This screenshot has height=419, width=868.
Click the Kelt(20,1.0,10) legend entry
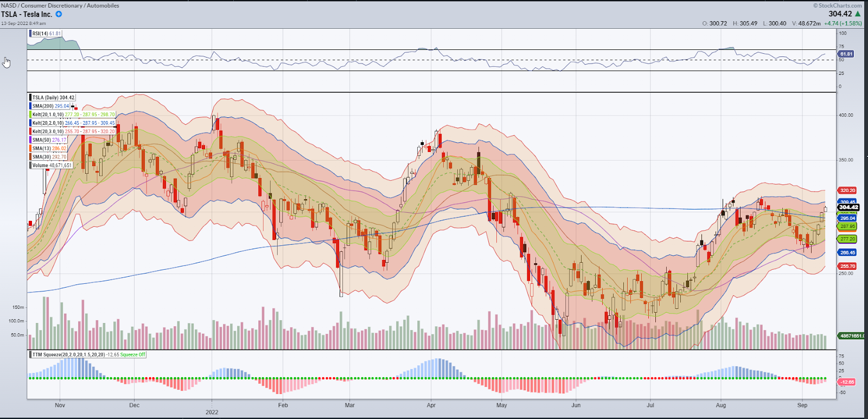(73, 115)
